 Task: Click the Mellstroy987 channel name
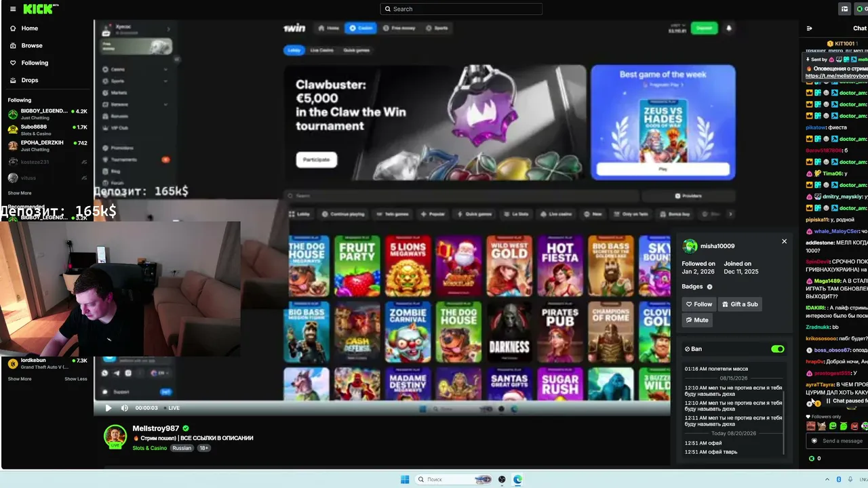pyautogui.click(x=156, y=428)
